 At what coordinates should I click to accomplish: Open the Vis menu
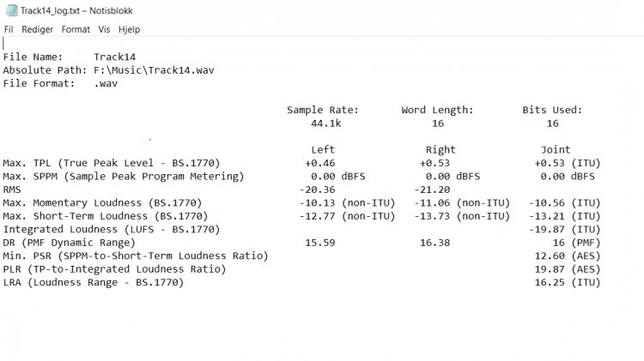pos(104,29)
